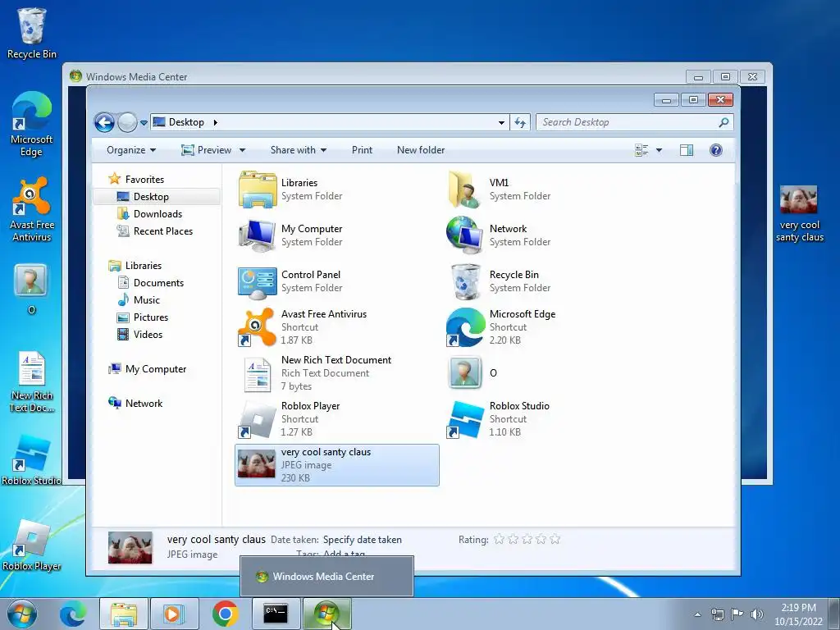Click the Explorer Forward arrow button
Screen dimensions: 840x630
pyautogui.click(x=127, y=123)
